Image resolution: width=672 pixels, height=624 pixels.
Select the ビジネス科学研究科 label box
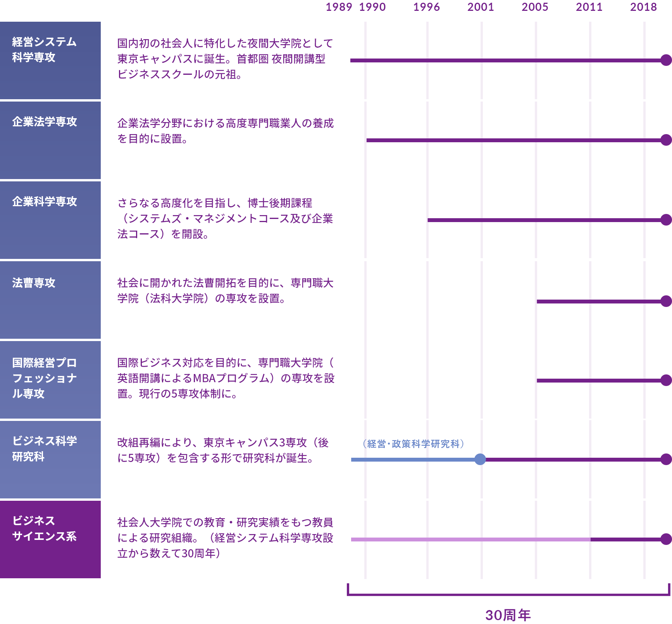click(x=50, y=460)
